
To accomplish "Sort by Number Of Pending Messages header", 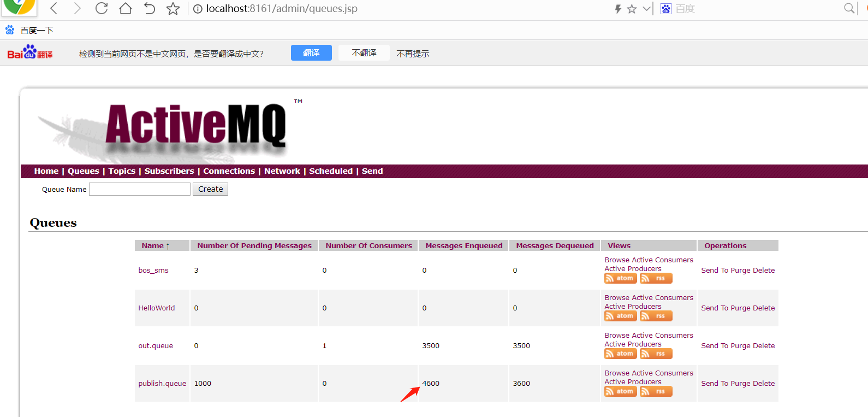I will pyautogui.click(x=254, y=246).
